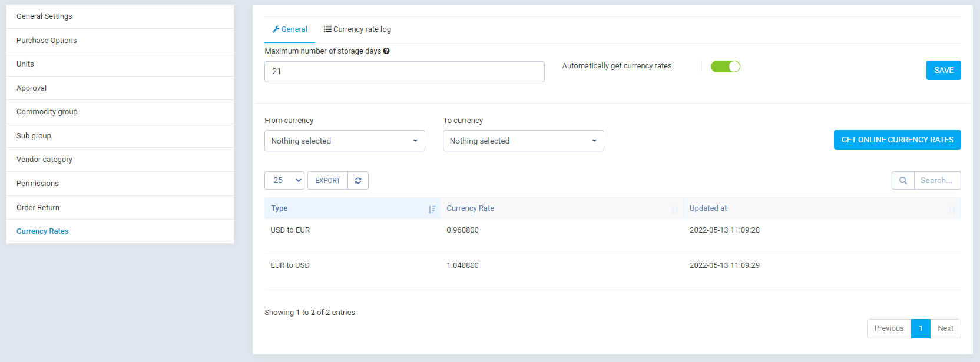Switch to the Currency rate log tab

tap(357, 29)
